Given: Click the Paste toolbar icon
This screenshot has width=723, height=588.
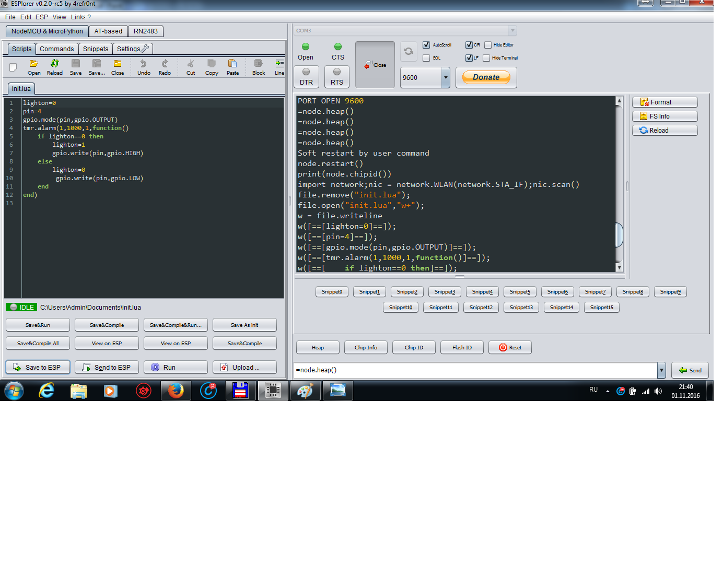Looking at the screenshot, I should [232, 67].
